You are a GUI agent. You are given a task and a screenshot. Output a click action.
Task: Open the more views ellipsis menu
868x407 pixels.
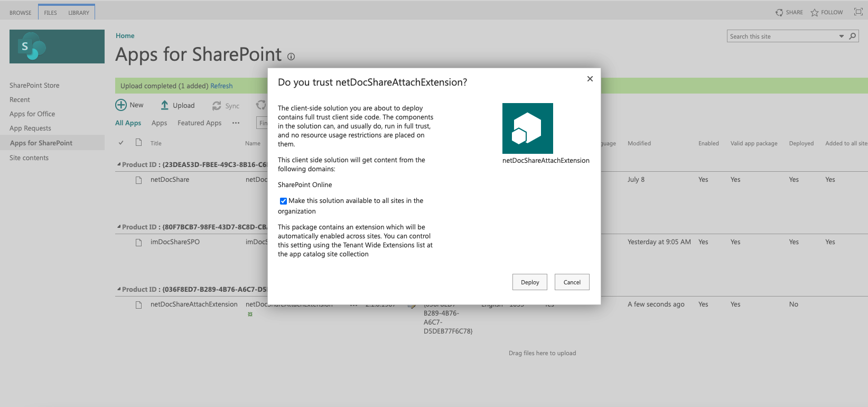tap(236, 123)
